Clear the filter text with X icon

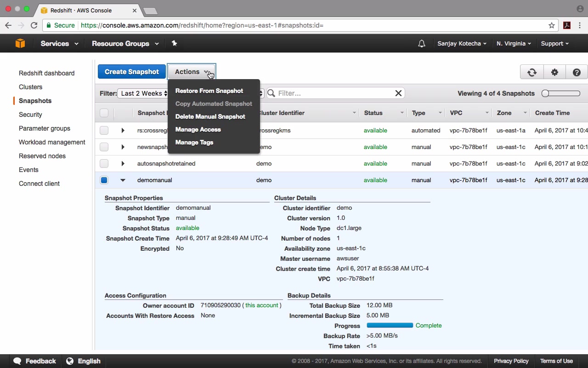(x=398, y=93)
